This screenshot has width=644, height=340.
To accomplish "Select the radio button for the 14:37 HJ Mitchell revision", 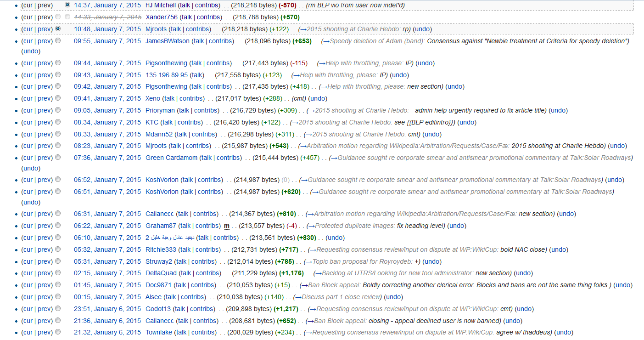I will point(67,5).
